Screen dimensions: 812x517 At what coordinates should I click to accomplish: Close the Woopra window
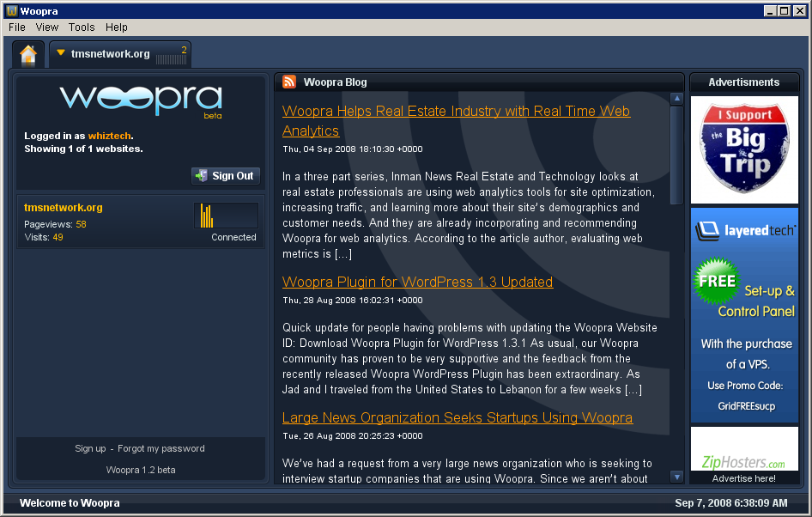(x=800, y=10)
